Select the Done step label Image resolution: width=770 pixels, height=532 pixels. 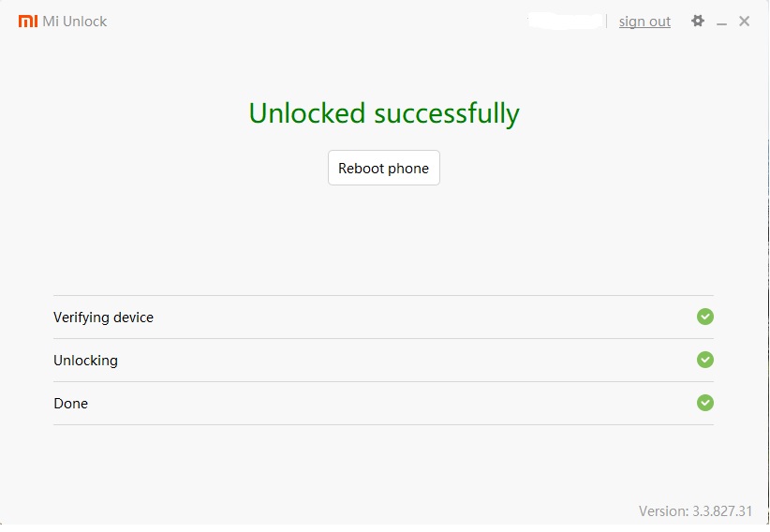tap(70, 404)
